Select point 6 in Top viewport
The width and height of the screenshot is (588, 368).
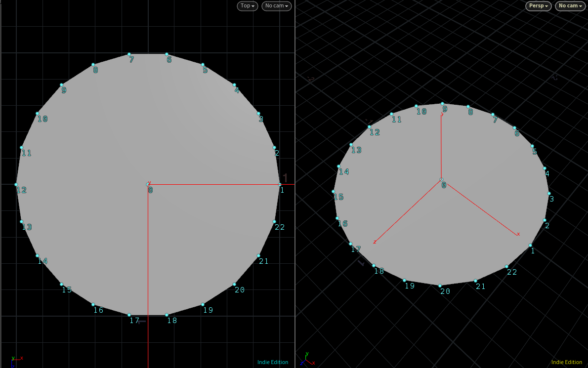[x=167, y=54]
